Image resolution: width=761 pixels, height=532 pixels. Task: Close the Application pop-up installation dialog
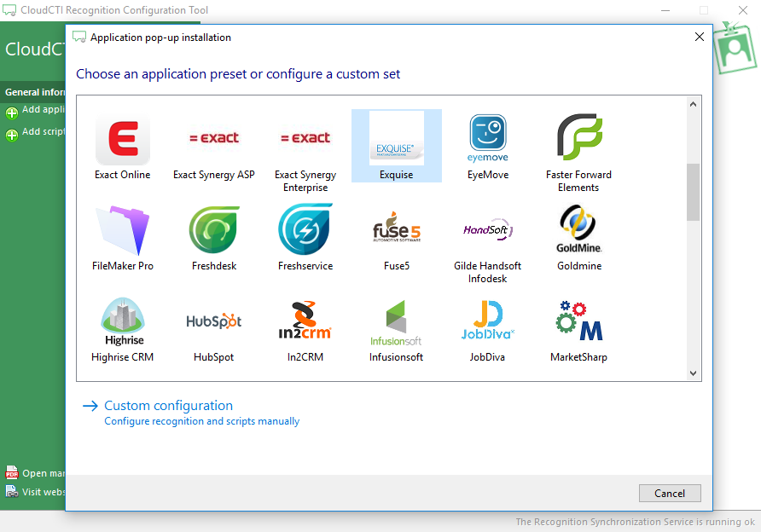(x=700, y=37)
